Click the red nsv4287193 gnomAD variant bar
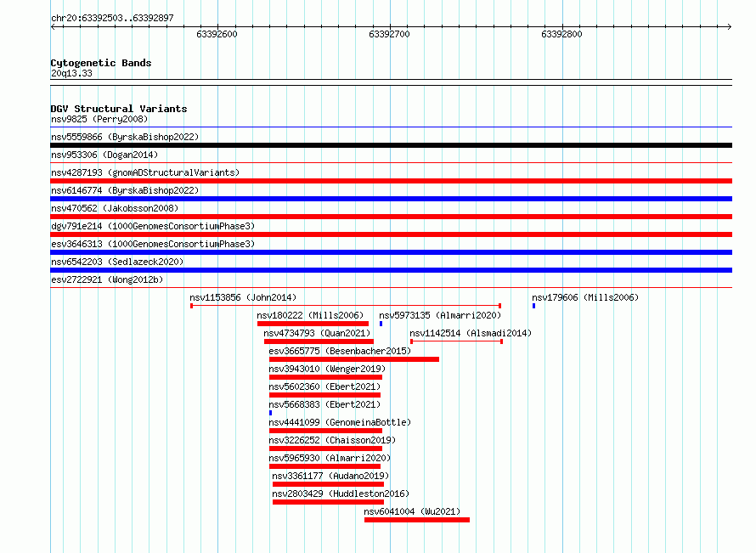 (391, 181)
